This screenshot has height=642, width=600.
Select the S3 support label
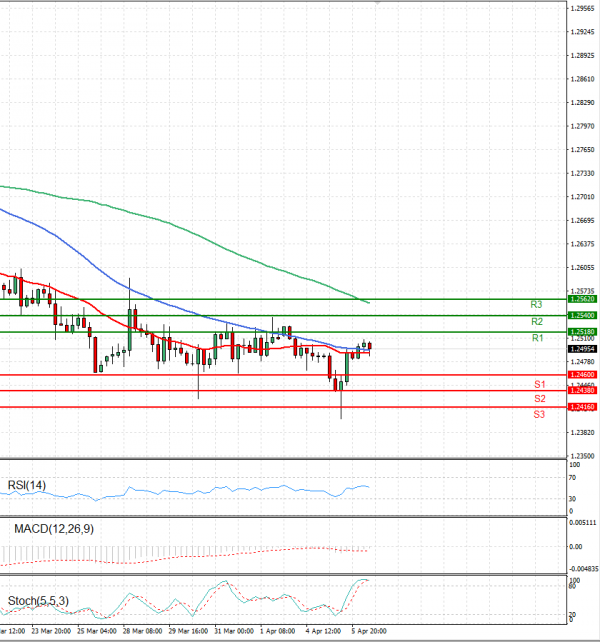539,414
